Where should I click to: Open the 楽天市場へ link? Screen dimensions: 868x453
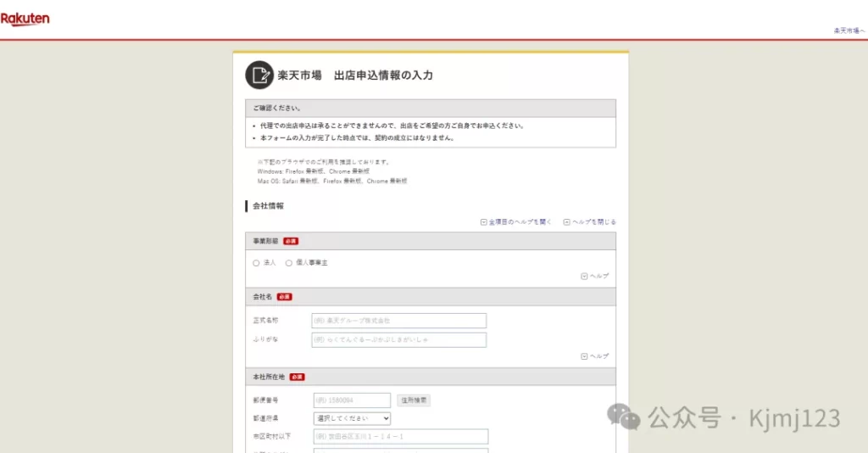(x=849, y=31)
